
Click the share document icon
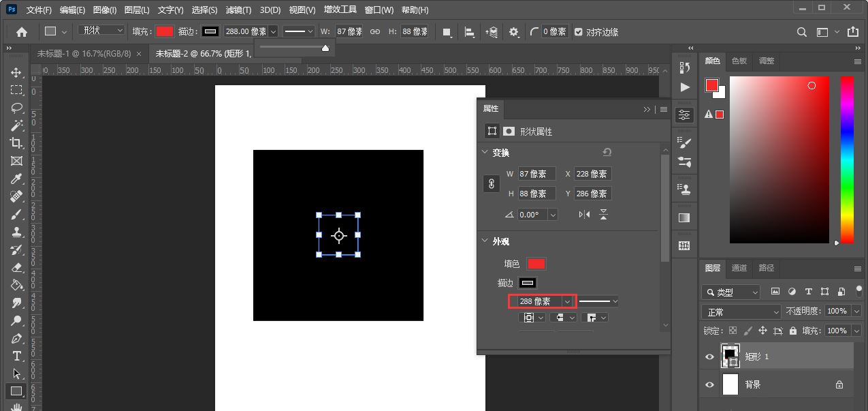(x=852, y=32)
